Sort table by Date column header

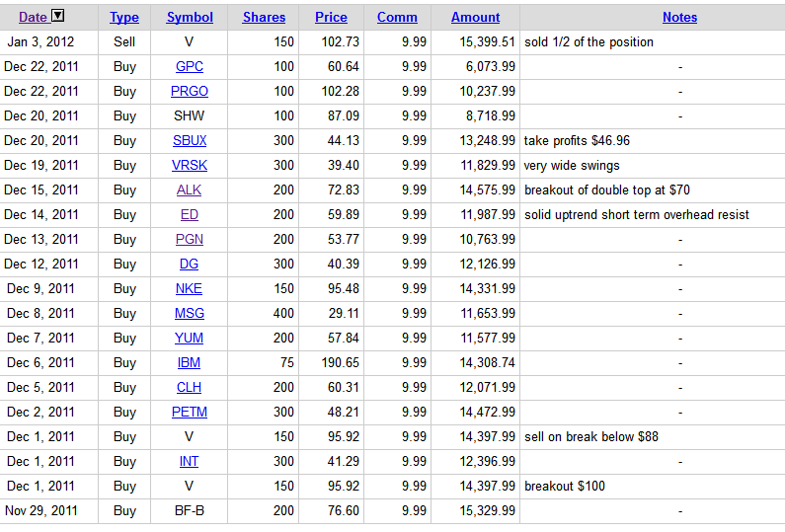(x=33, y=17)
